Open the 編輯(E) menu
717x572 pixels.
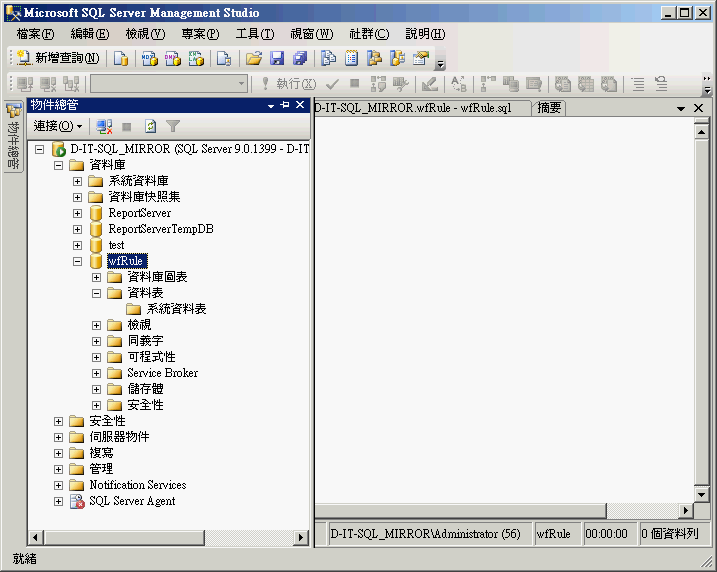90,34
